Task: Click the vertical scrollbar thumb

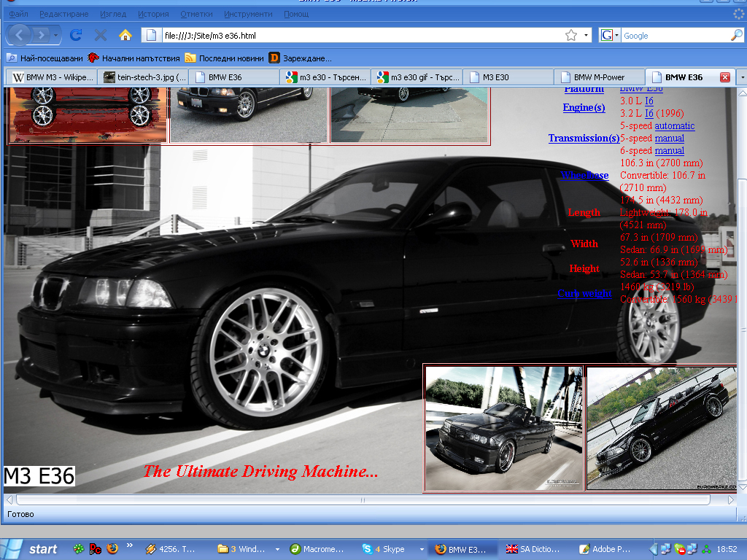Action: pos(742,330)
